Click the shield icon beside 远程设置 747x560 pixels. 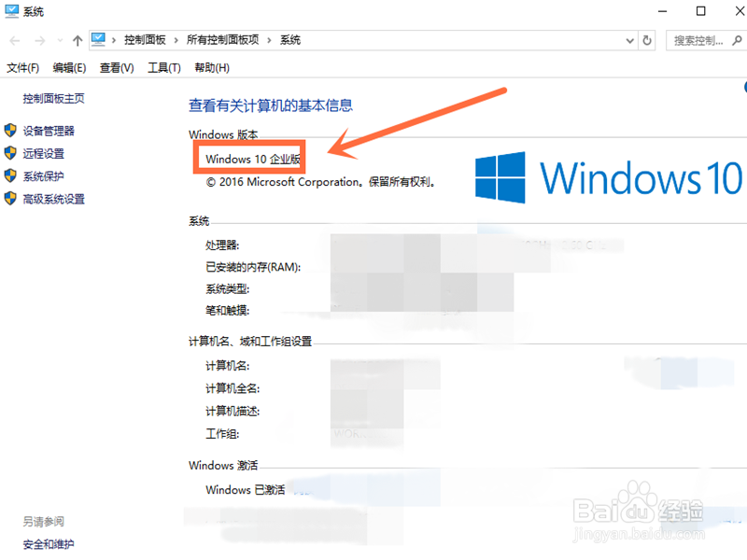click(10, 153)
